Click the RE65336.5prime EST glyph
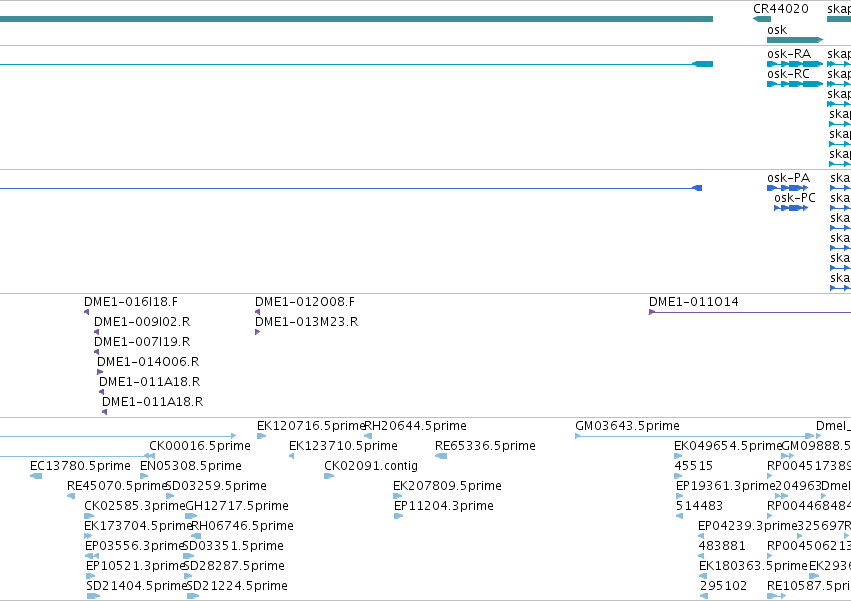This screenshot has height=601, width=851. (441, 456)
